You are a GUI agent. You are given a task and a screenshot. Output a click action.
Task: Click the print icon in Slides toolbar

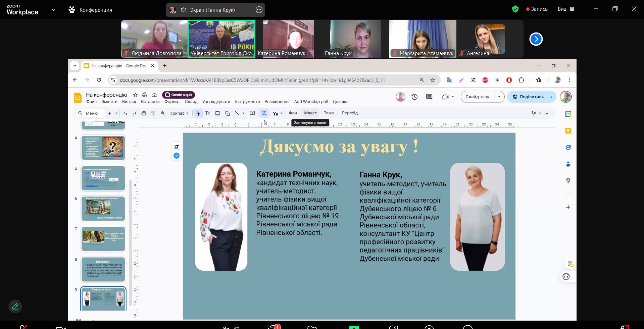point(144,113)
